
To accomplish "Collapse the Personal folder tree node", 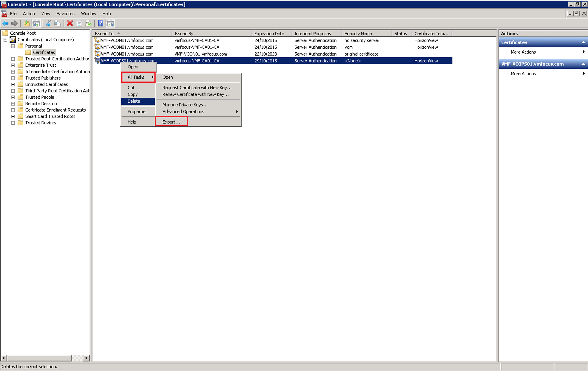I will (13, 46).
